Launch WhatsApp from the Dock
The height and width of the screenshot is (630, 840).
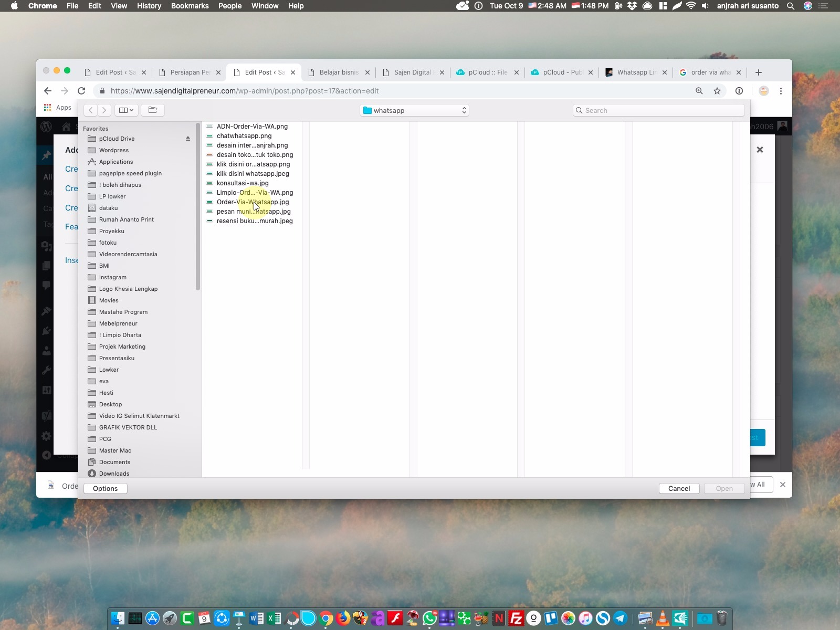[x=429, y=618]
